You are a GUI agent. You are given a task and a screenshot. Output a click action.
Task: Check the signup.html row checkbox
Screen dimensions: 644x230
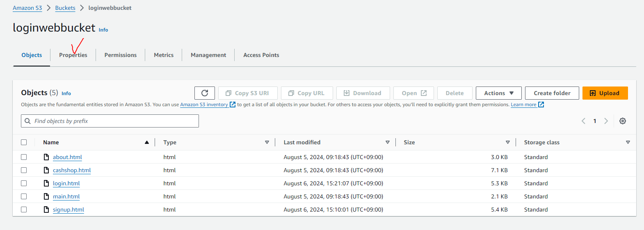coord(24,210)
